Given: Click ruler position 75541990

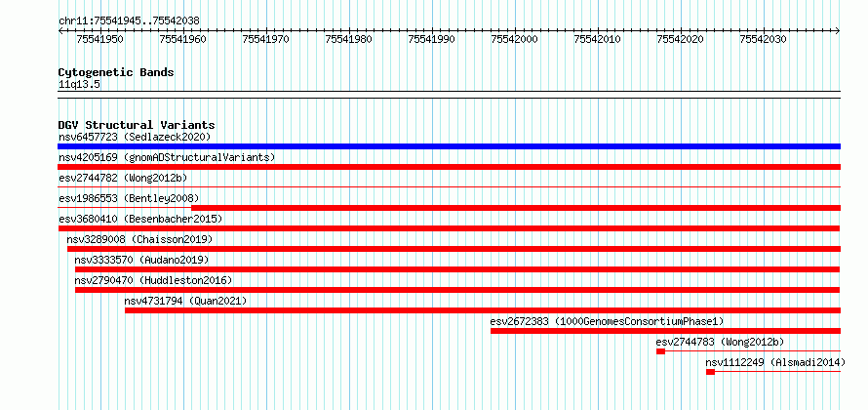Looking at the screenshot, I should (431, 39).
